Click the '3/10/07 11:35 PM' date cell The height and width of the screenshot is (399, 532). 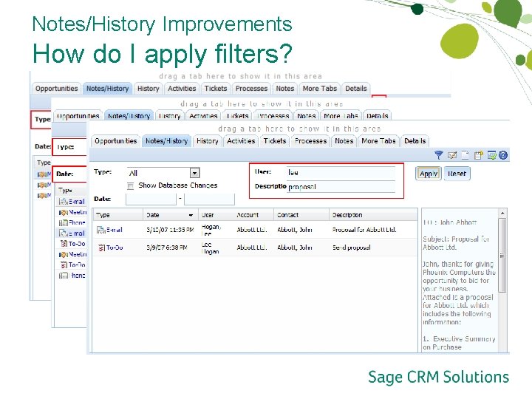click(x=170, y=230)
